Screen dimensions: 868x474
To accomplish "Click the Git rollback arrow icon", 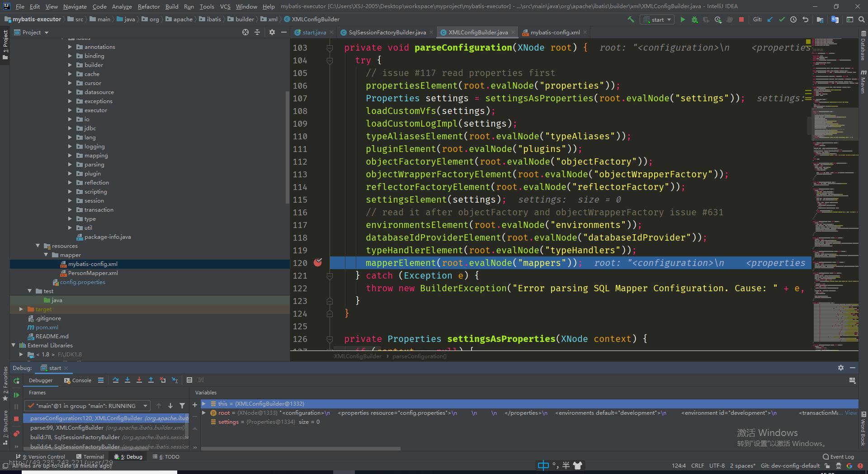I will (805, 19).
